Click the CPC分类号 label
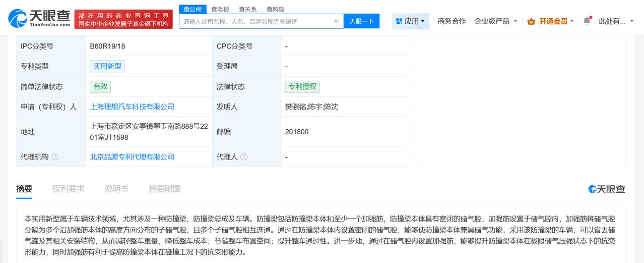Viewport: 644px width, 263px height. 234,46
